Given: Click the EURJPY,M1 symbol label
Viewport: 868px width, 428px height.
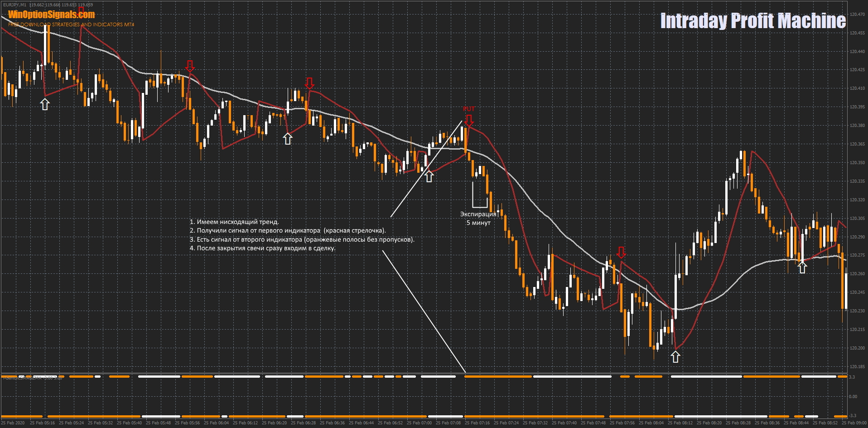Looking at the screenshot, I should pos(14,5).
